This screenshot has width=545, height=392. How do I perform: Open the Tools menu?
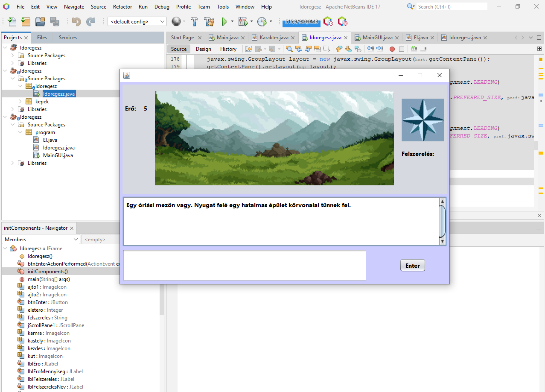tap(223, 7)
